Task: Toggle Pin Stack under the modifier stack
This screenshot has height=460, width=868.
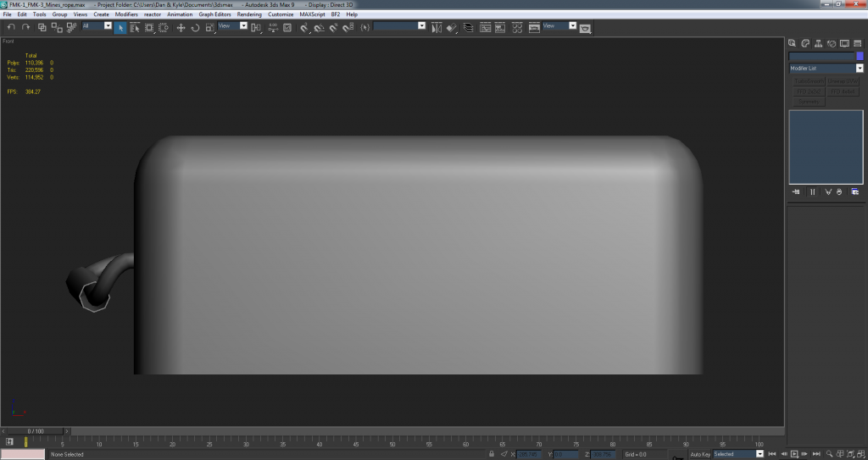Action: click(796, 191)
